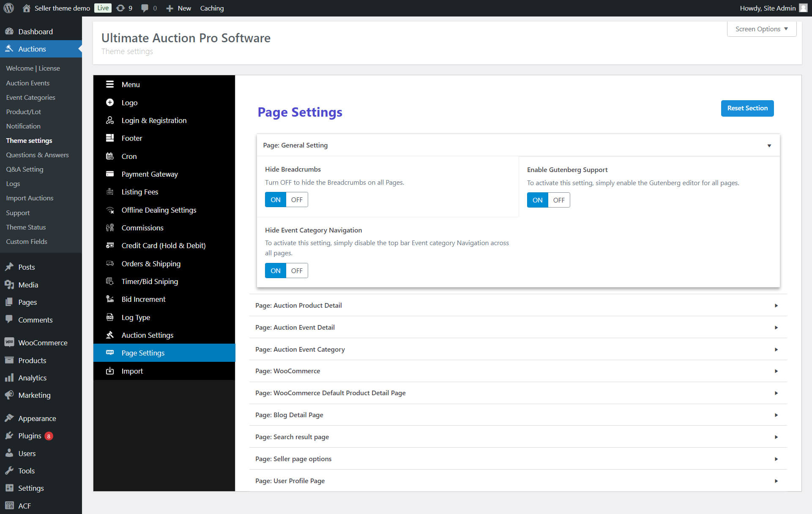This screenshot has width=812, height=514.
Task: Click the Appearance brush icon
Action: coord(9,418)
